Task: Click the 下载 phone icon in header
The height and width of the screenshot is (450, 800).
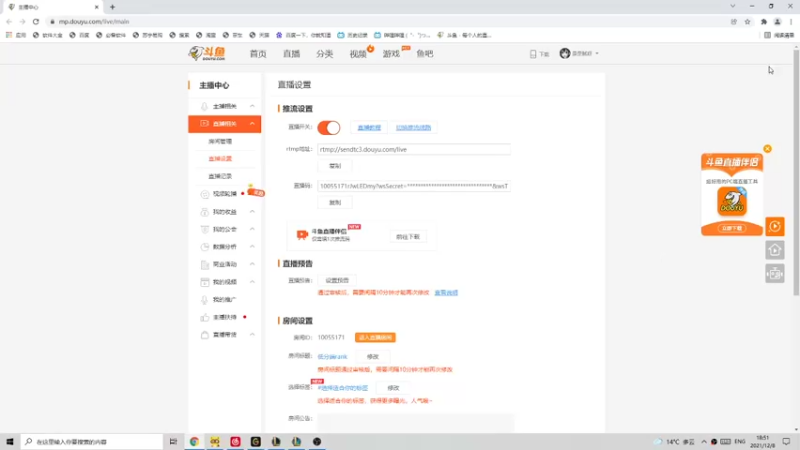Action: [533, 54]
